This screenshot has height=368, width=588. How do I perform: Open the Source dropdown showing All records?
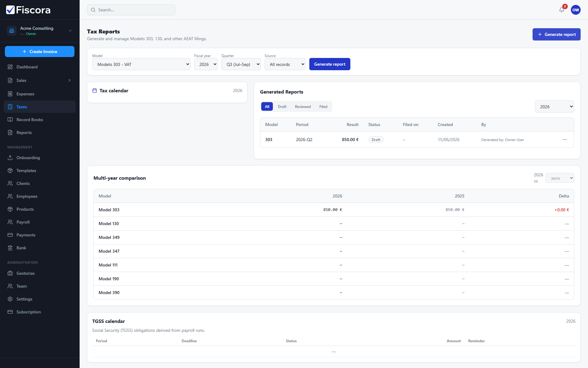(x=285, y=64)
